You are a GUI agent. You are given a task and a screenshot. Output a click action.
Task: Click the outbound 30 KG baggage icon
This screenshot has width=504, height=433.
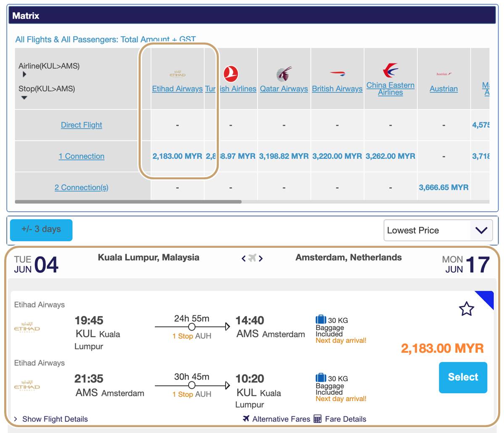click(x=321, y=320)
